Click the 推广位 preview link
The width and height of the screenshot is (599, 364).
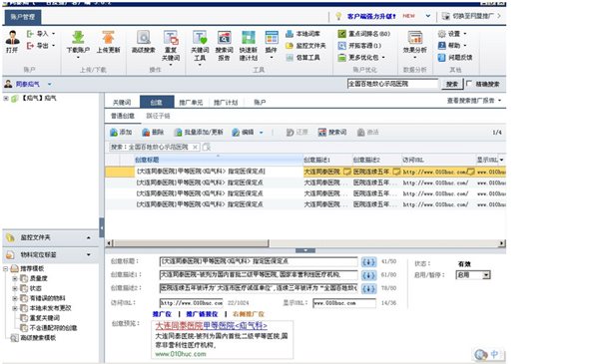click(x=162, y=314)
